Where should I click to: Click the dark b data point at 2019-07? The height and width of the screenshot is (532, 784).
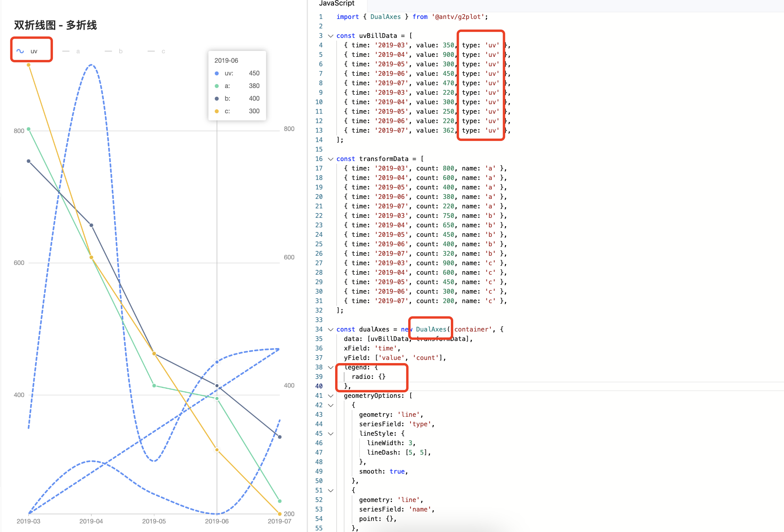pos(279,437)
